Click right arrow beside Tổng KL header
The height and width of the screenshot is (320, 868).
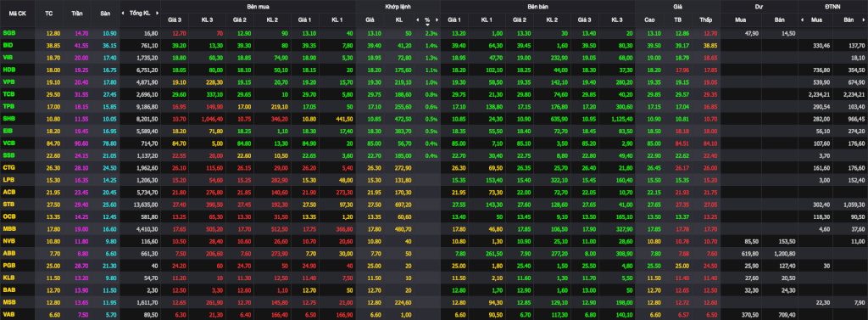pos(157,13)
